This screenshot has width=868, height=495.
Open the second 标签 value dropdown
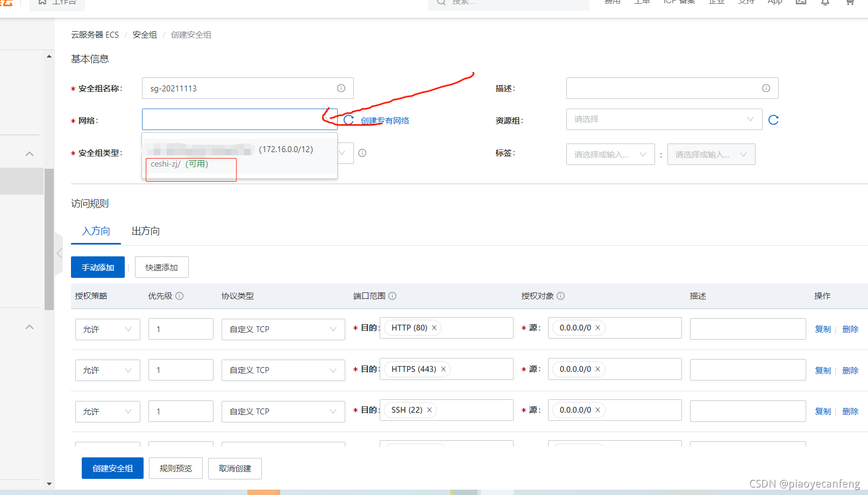[711, 154]
